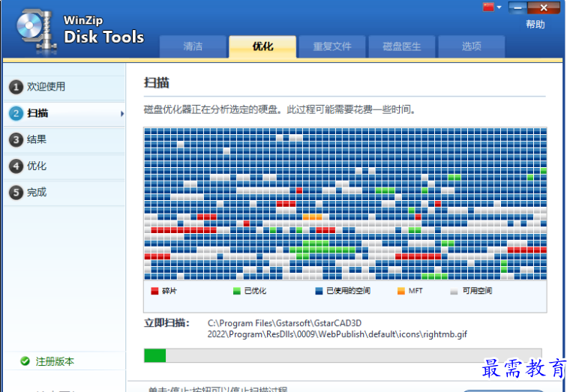This screenshot has height=392, width=573.
Task: Click the 帮助 link
Action: [x=535, y=25]
